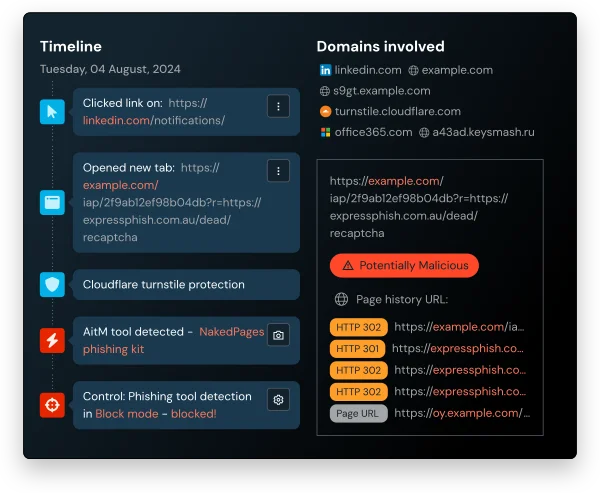Open the https://oy.example.com/ page URL link
600x493 pixels.
(462, 413)
